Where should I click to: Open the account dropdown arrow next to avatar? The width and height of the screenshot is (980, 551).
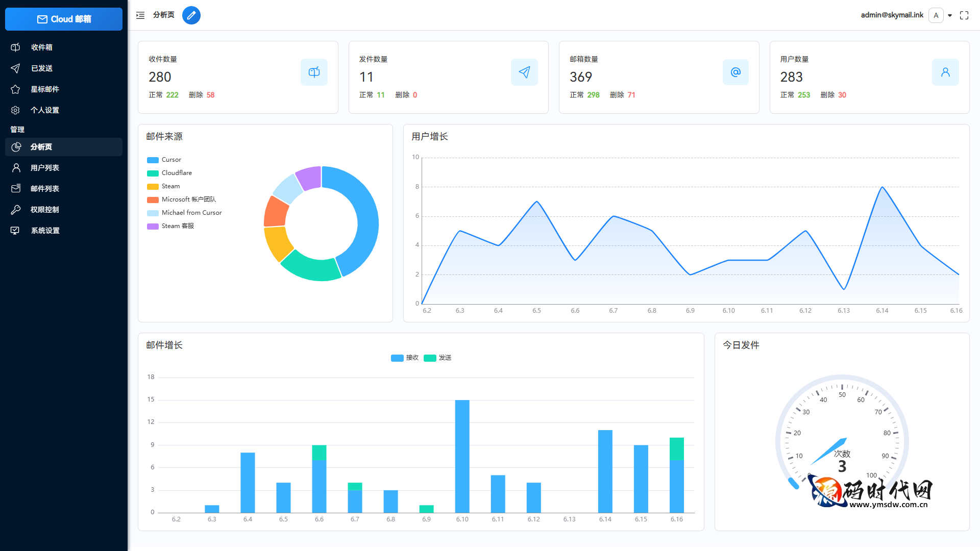coord(950,15)
